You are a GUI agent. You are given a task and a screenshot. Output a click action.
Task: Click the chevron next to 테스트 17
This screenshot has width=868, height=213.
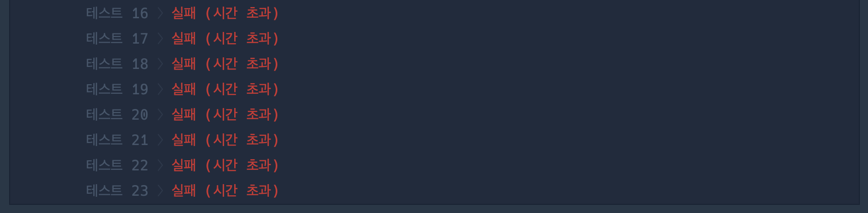(x=160, y=39)
